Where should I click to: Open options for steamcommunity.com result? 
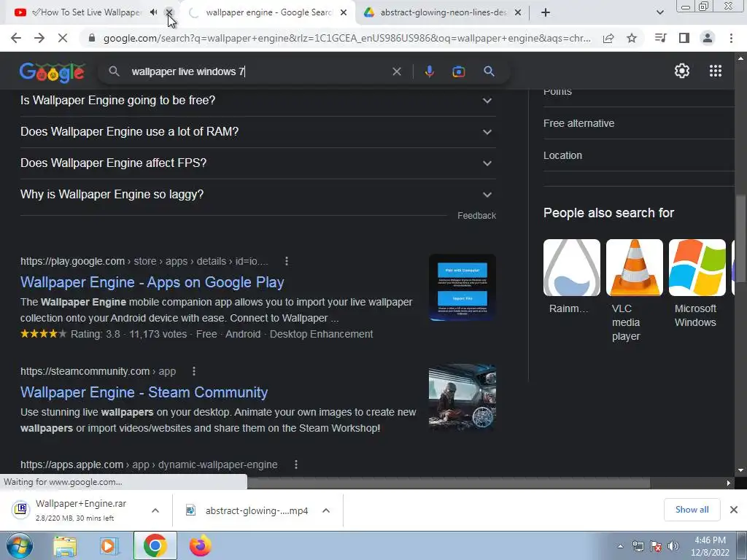tap(194, 371)
